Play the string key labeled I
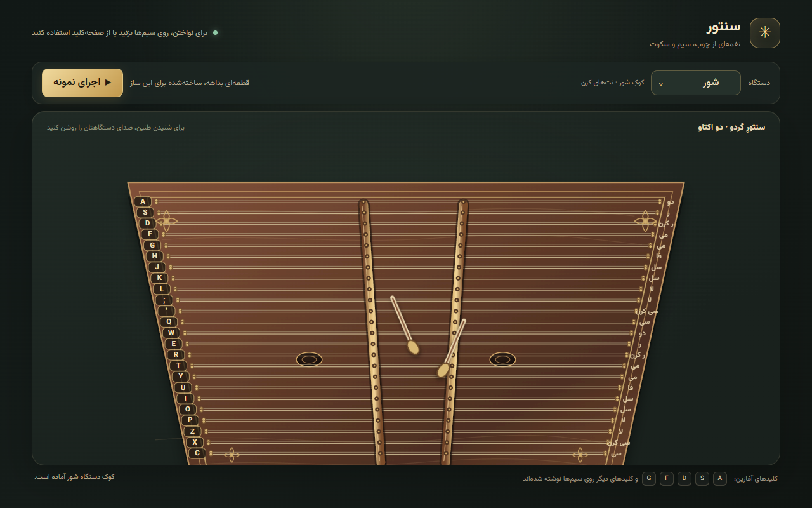The height and width of the screenshot is (508, 812). (185, 398)
